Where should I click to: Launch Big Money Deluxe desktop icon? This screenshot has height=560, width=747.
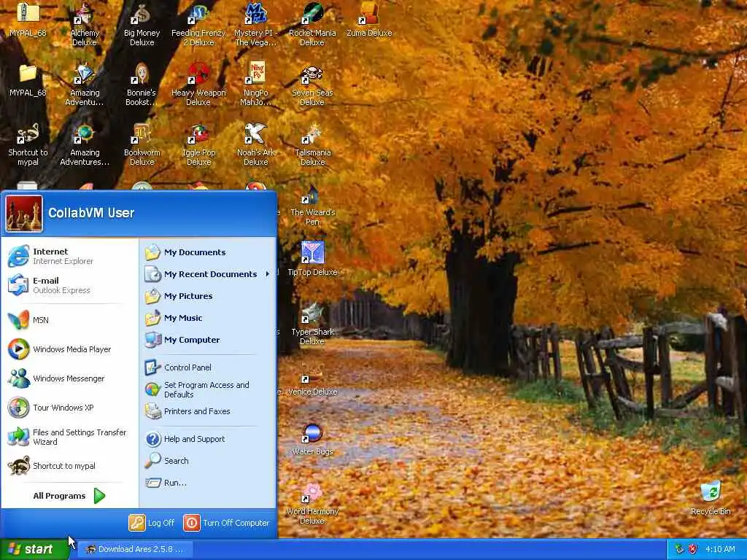(142, 24)
